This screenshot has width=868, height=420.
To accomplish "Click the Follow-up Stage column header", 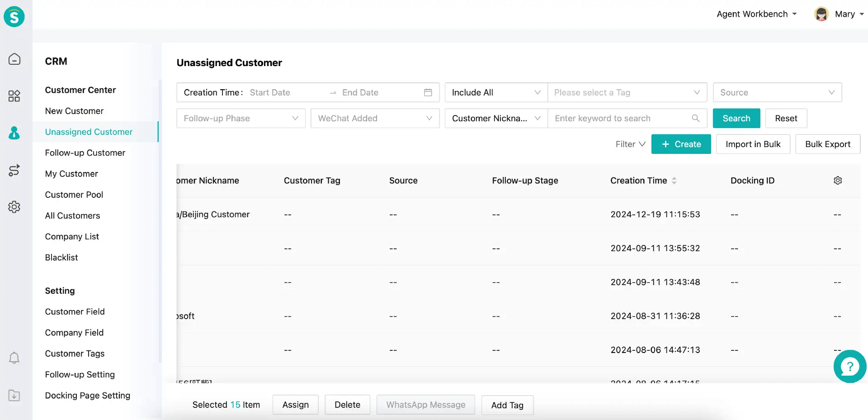I will click(525, 181).
